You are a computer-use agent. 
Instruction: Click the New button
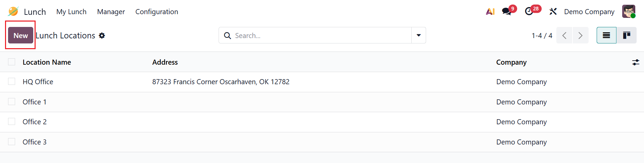20,35
